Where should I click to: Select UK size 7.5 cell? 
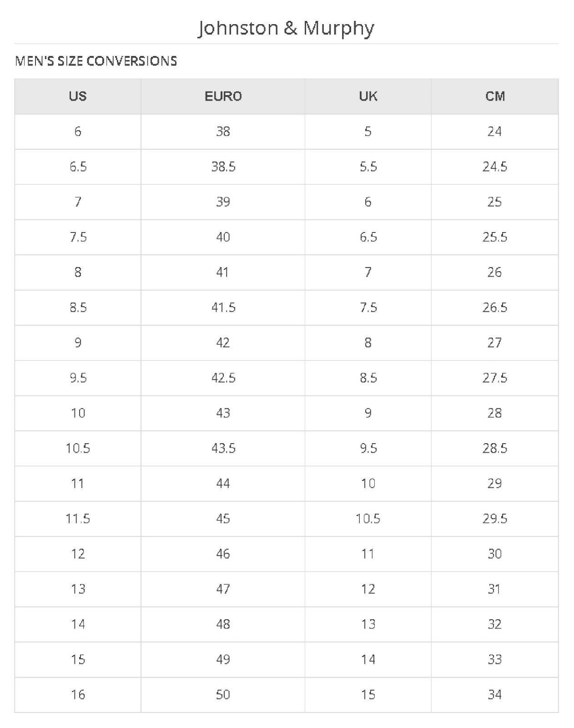368,308
